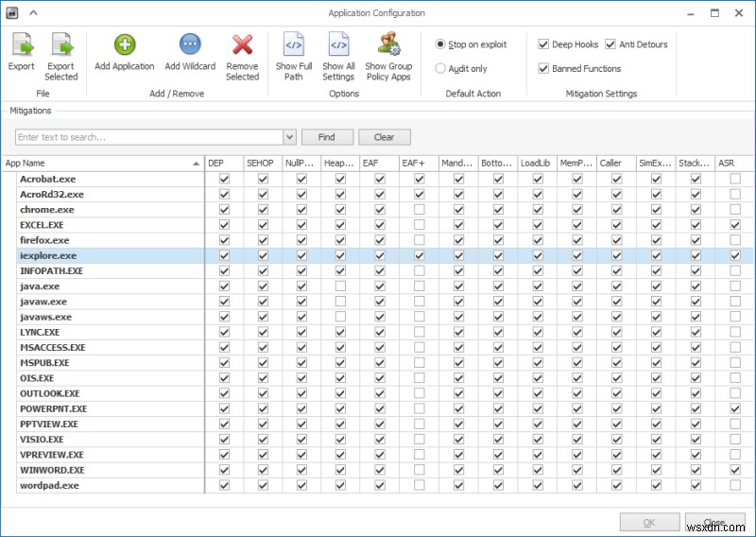
Task: Click the Clear button
Action: [x=384, y=137]
